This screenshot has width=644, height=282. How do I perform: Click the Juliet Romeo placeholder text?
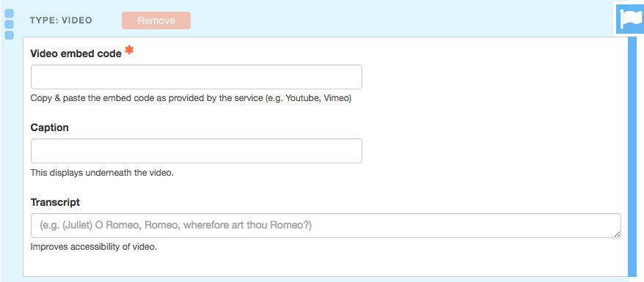[x=176, y=226]
